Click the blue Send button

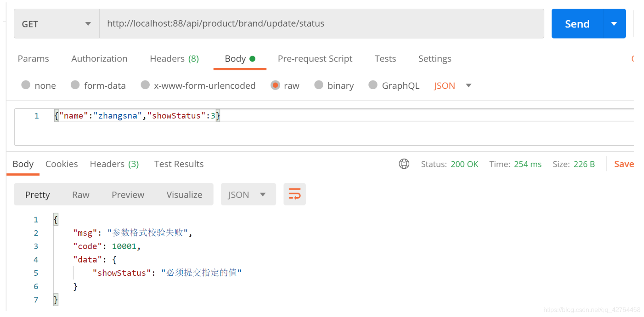tap(577, 24)
